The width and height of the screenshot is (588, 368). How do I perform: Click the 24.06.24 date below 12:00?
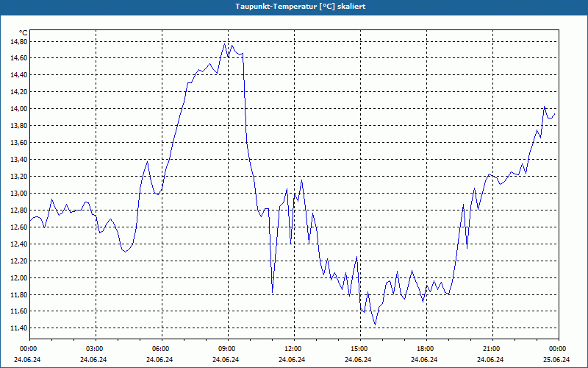292,359
